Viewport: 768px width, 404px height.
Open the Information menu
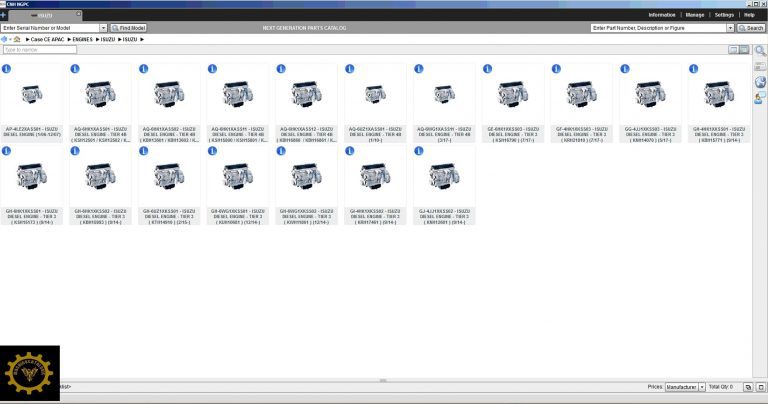[x=662, y=15]
